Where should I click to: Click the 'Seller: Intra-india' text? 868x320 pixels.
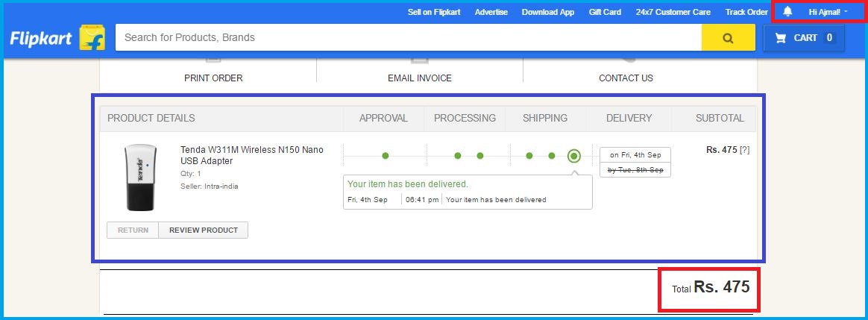tap(210, 186)
